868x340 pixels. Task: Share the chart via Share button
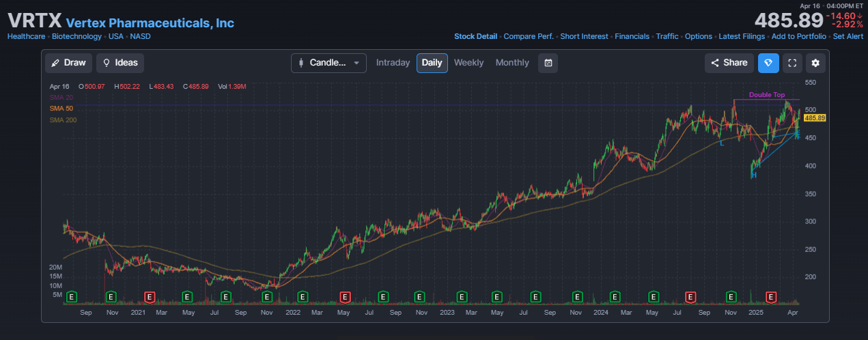click(x=729, y=63)
